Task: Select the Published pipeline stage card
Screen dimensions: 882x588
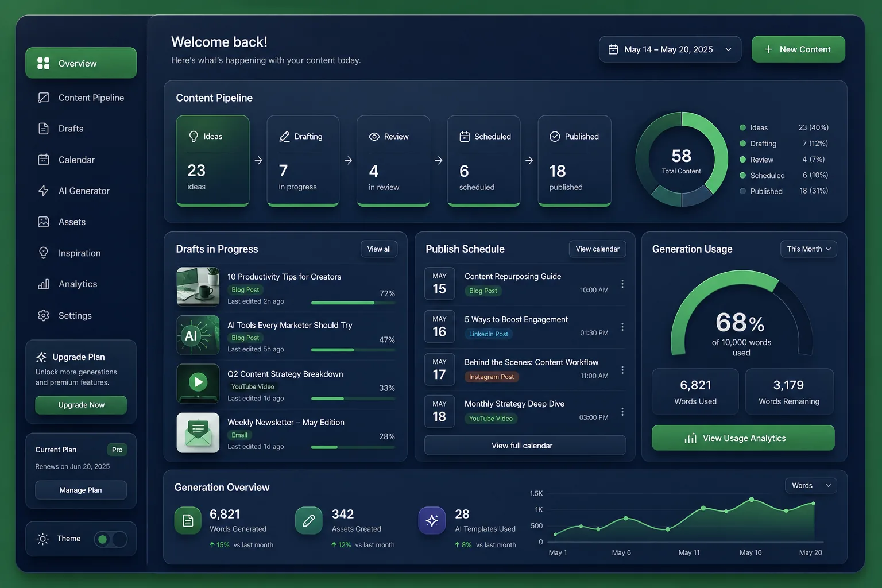Action: (574, 161)
